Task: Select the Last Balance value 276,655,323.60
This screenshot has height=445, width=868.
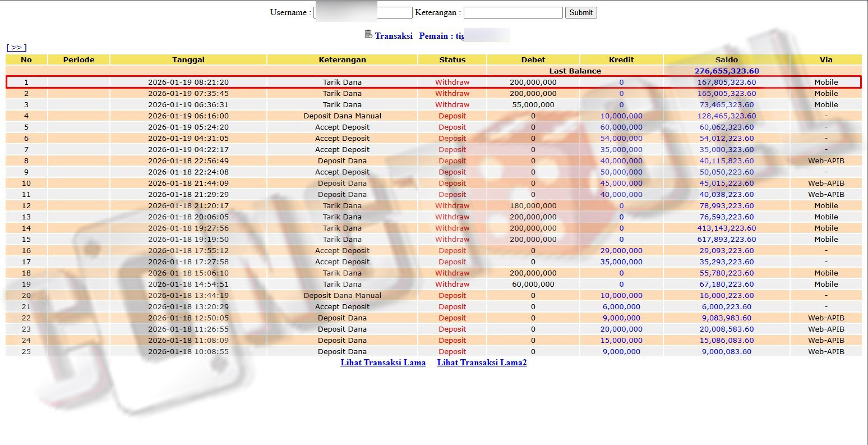Action: point(726,71)
